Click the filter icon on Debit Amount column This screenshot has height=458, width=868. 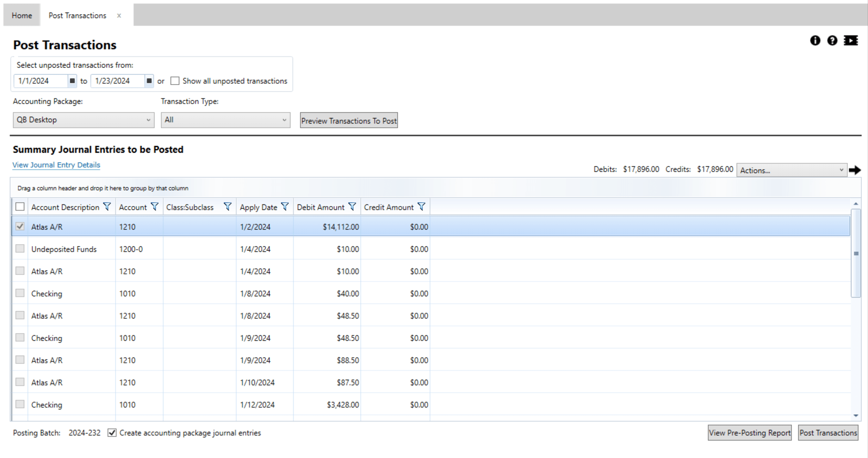tap(352, 207)
